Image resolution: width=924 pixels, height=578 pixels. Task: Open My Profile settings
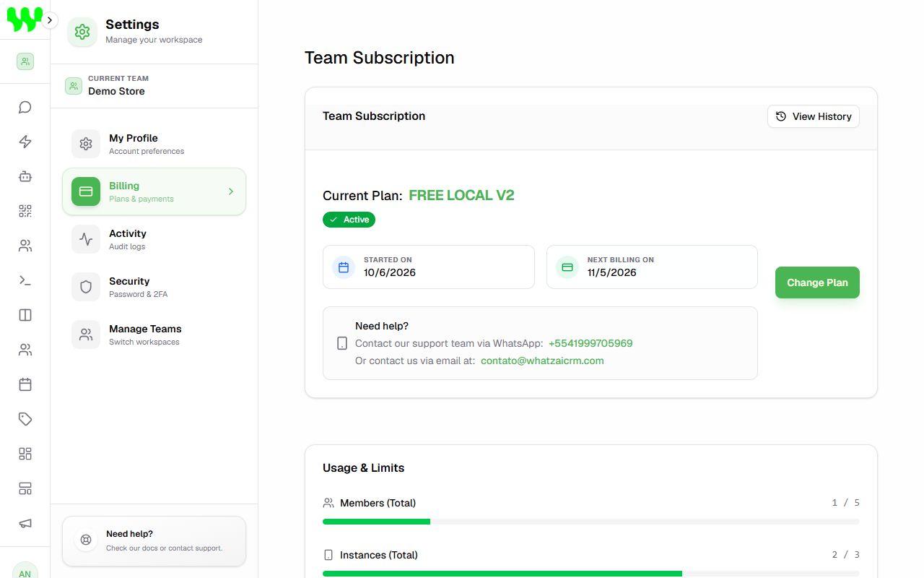coord(154,144)
